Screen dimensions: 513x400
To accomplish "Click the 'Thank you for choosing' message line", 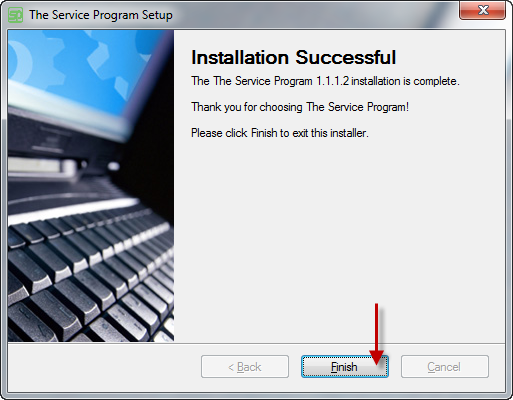I will [x=300, y=107].
